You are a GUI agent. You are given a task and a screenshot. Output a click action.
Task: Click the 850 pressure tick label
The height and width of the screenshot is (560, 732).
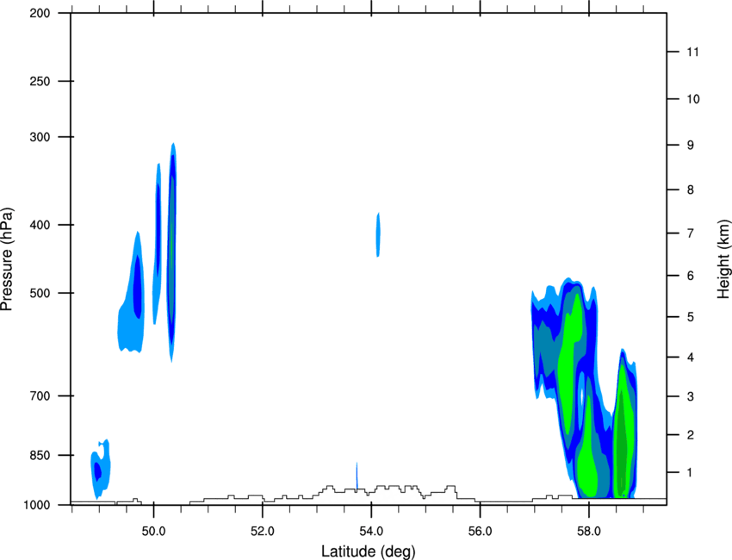[x=40, y=455]
